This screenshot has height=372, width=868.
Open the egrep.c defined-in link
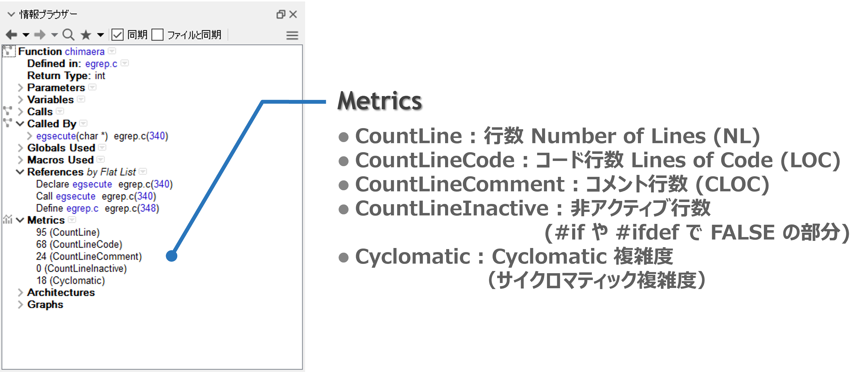click(x=101, y=64)
